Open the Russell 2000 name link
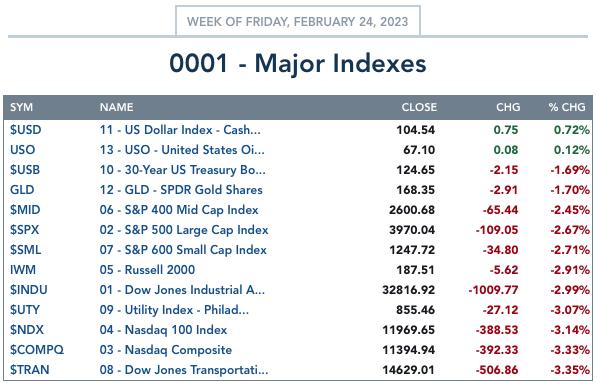This screenshot has width=597, height=388. [147, 270]
